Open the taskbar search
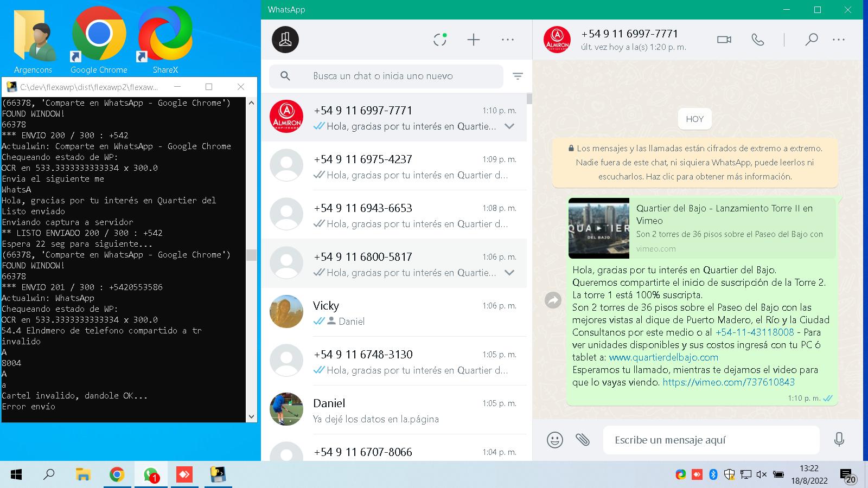This screenshot has height=488, width=868. (49, 475)
